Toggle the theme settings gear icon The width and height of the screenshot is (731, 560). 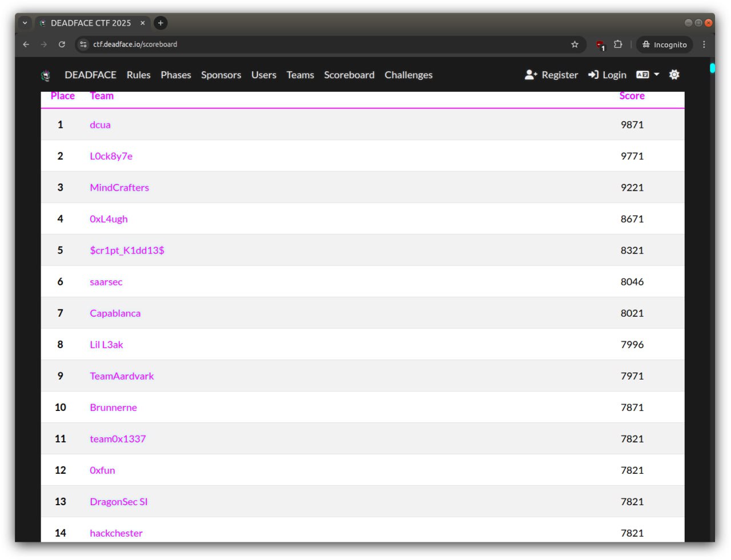click(674, 75)
